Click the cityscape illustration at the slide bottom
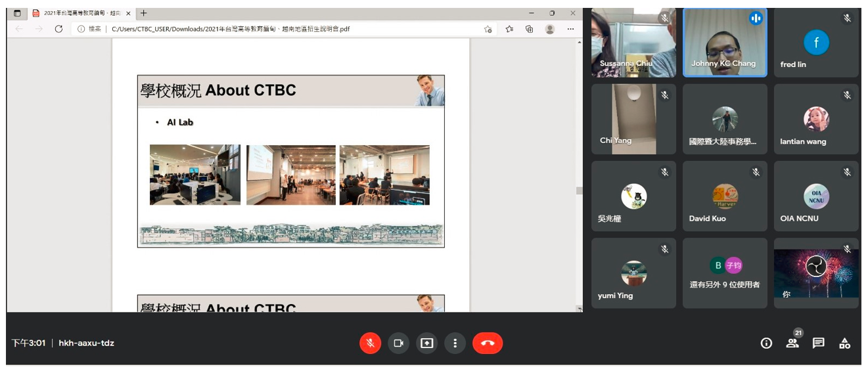This screenshot has width=868, height=375. (x=291, y=234)
